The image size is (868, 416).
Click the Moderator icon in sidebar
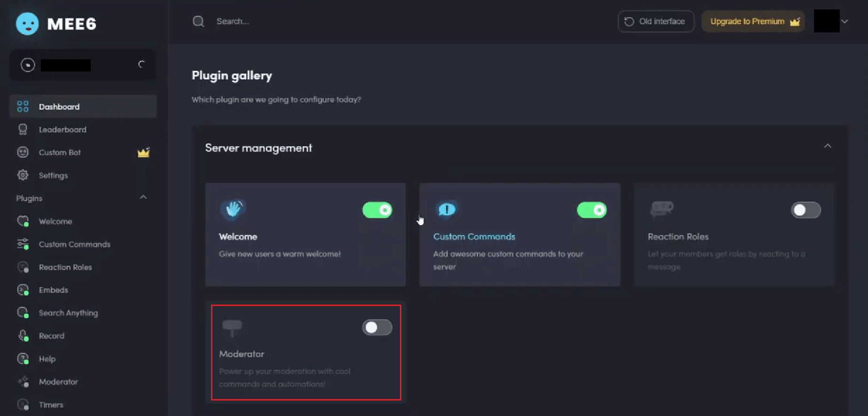23,382
